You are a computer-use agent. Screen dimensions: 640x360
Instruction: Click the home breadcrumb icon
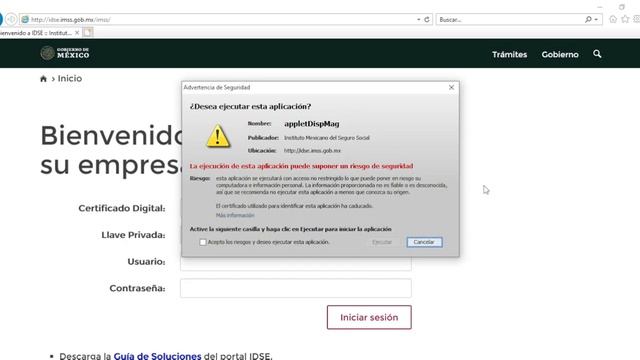pos(43,79)
